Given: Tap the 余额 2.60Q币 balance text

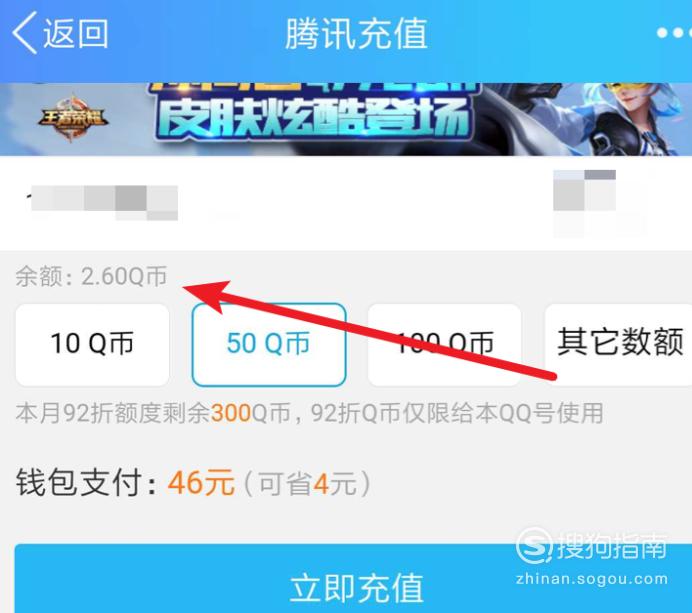Looking at the screenshot, I should pyautogui.click(x=91, y=277).
